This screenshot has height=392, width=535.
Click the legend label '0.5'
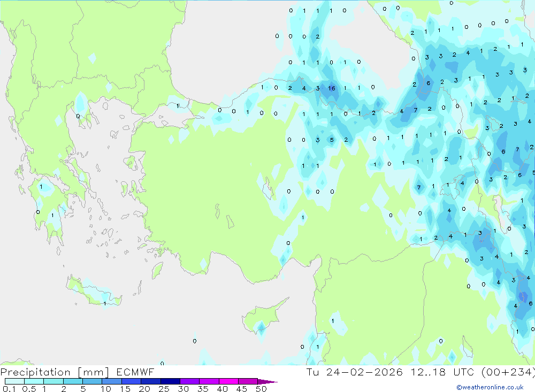(x=29, y=389)
